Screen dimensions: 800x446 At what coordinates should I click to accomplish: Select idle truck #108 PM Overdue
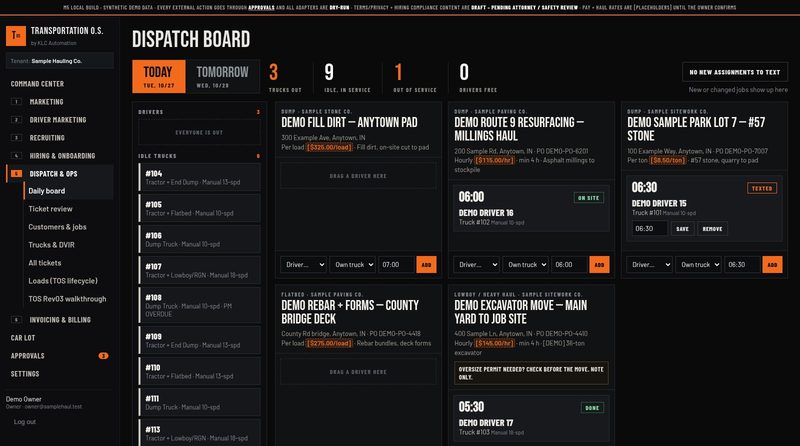[199, 305]
